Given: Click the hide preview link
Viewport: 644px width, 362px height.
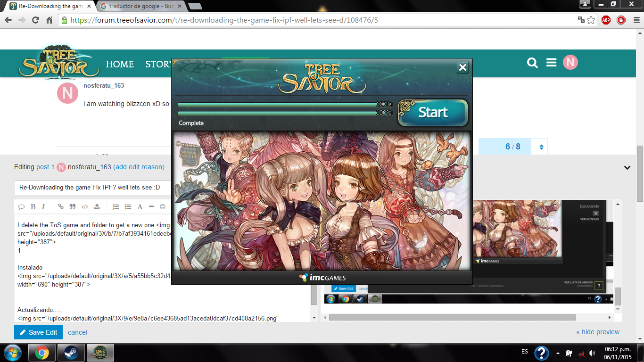Looking at the screenshot, I should pyautogui.click(x=598, y=332).
